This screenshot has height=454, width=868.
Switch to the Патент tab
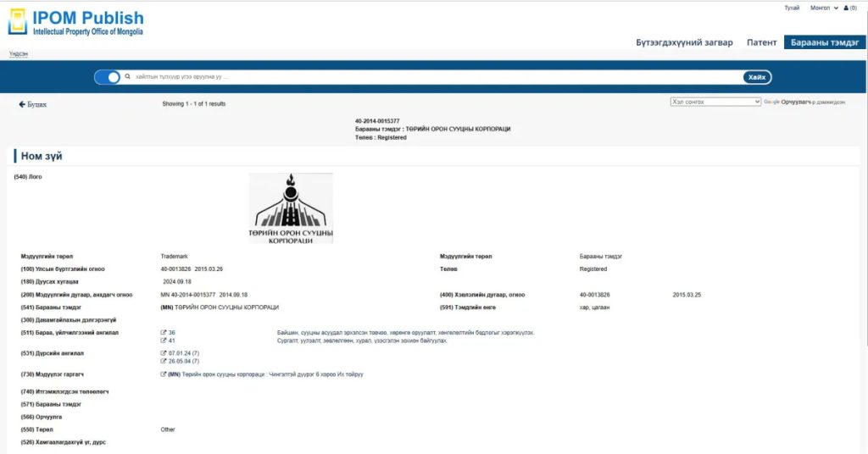[761, 42]
